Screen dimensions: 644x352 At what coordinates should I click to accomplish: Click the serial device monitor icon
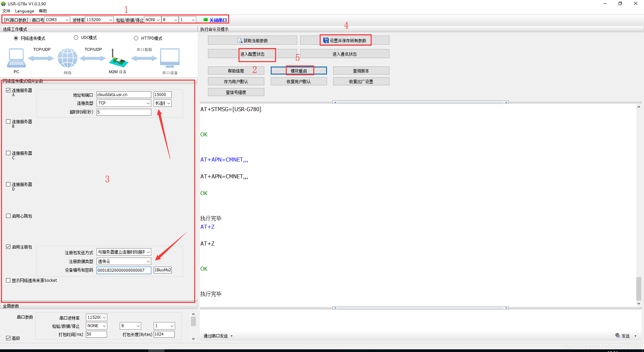[170, 58]
